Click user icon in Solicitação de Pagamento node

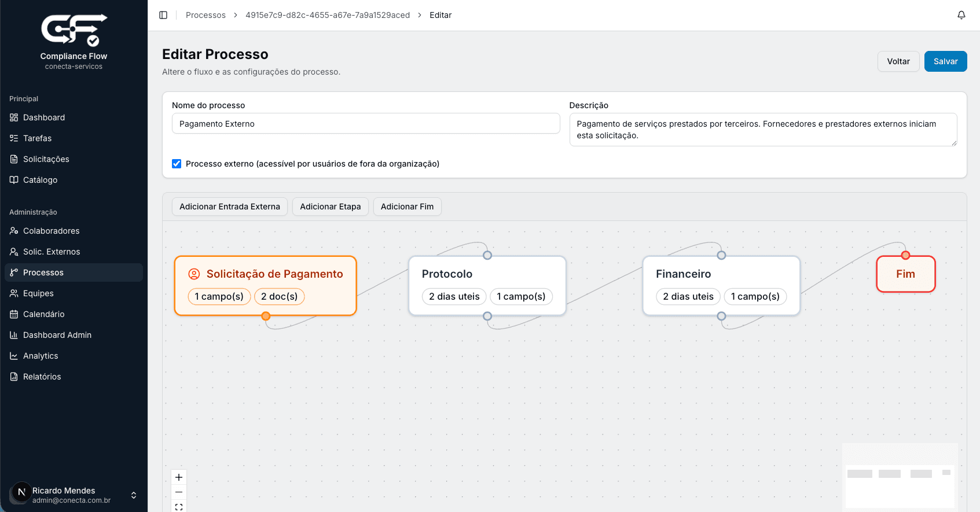[x=194, y=274]
